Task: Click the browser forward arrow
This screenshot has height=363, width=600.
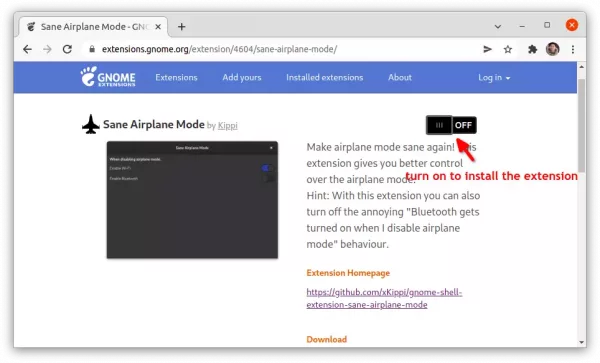Action: 47,49
